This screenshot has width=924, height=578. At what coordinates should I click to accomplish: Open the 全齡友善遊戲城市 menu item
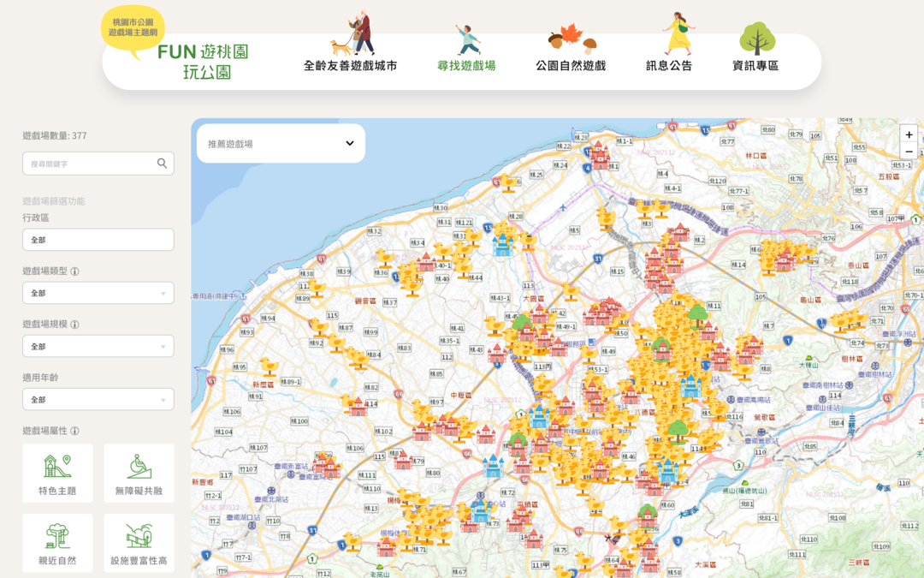350,66
